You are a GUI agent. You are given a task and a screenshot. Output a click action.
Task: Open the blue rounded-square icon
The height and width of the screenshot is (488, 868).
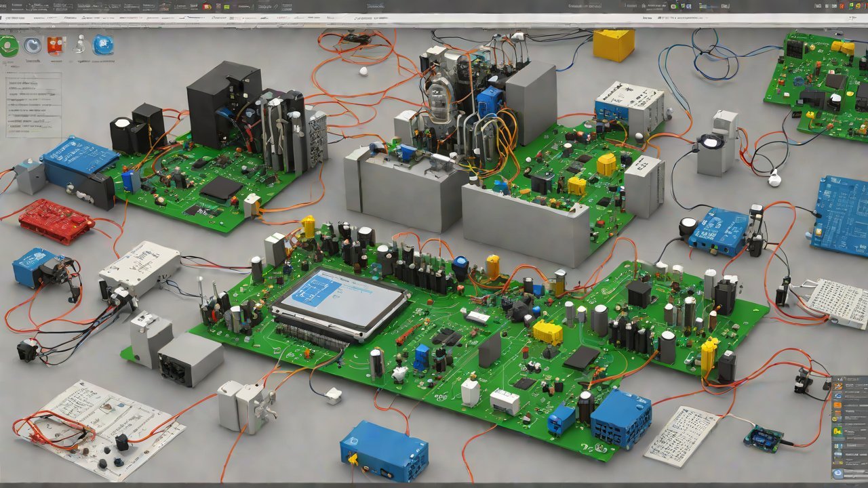pos(103,45)
